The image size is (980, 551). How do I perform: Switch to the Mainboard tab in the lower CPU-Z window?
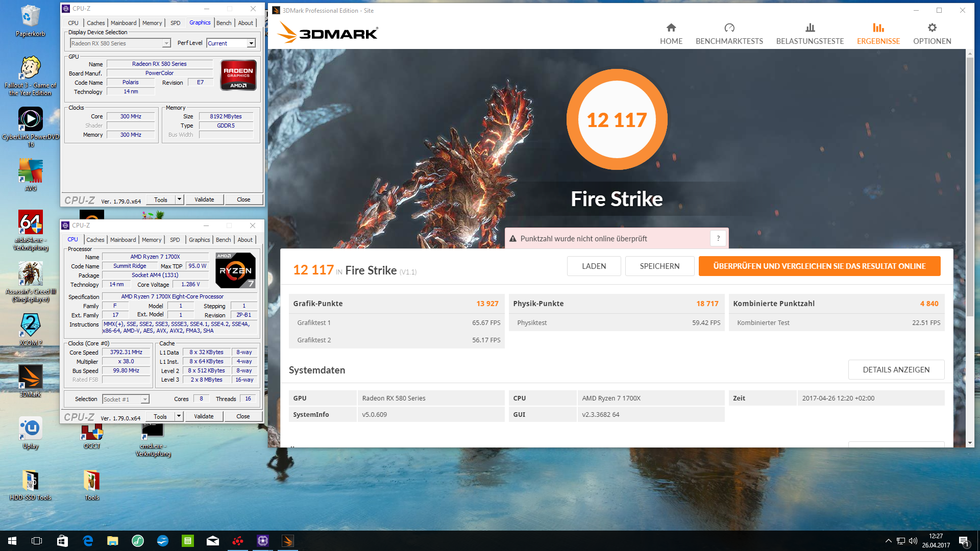pyautogui.click(x=123, y=240)
